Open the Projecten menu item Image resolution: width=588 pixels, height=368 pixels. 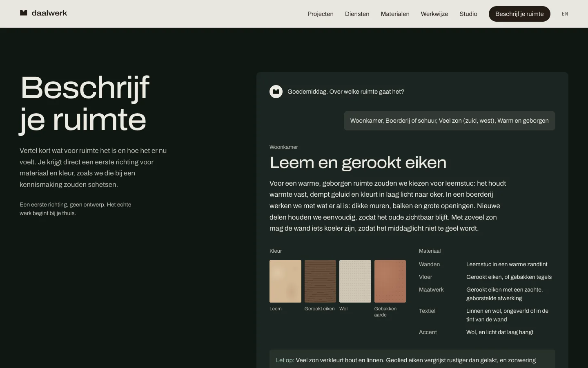(321, 14)
